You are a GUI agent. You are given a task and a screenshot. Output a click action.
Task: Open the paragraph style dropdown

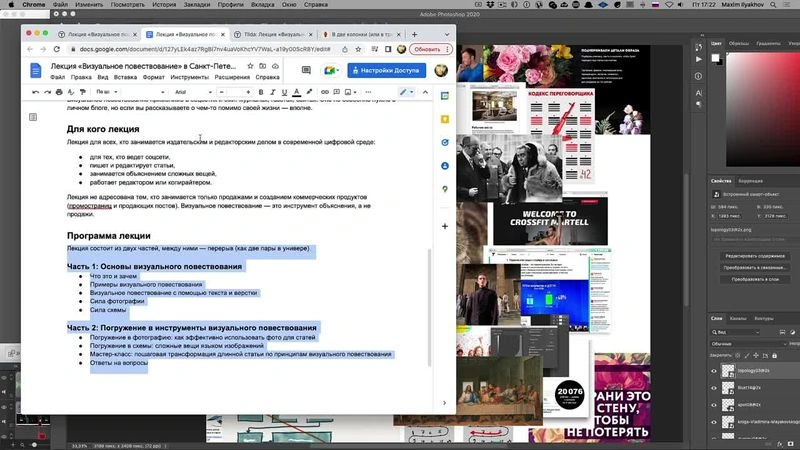145,92
